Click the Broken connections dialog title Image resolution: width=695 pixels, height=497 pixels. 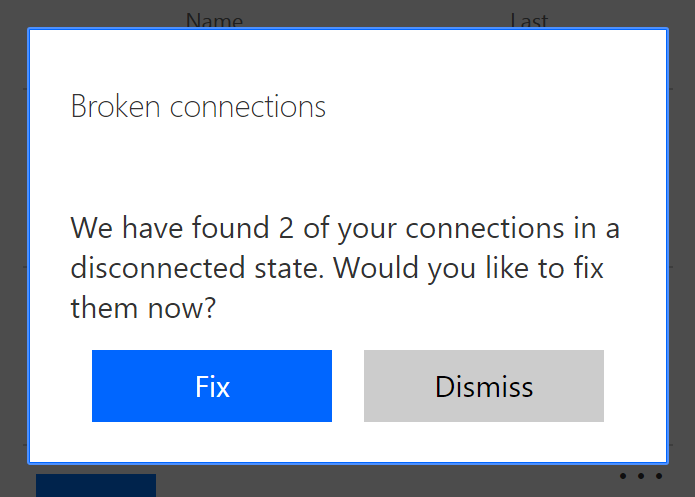(x=198, y=107)
